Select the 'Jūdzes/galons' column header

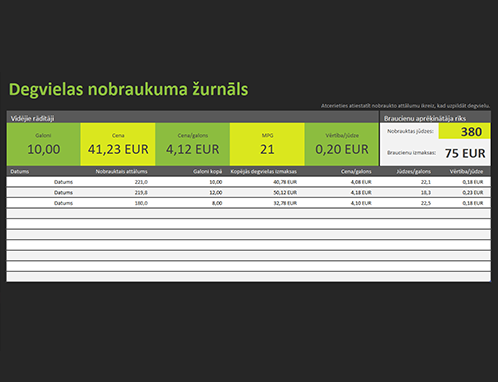413,172
